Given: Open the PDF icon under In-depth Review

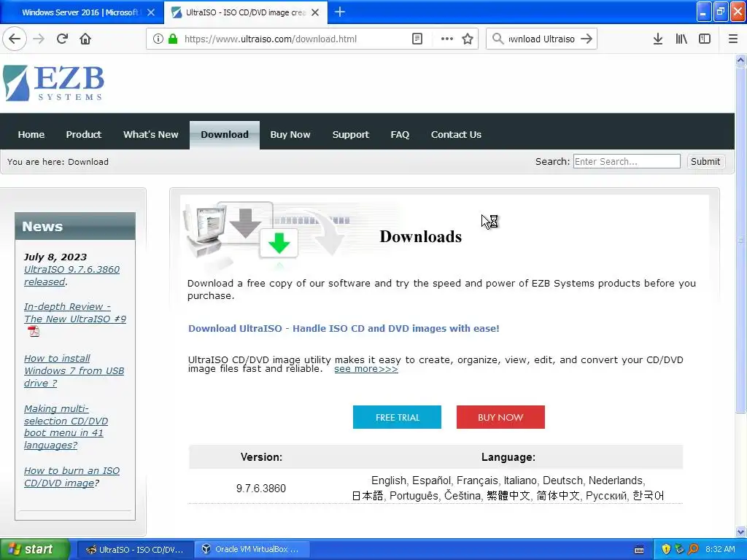Looking at the screenshot, I should click(x=34, y=331).
